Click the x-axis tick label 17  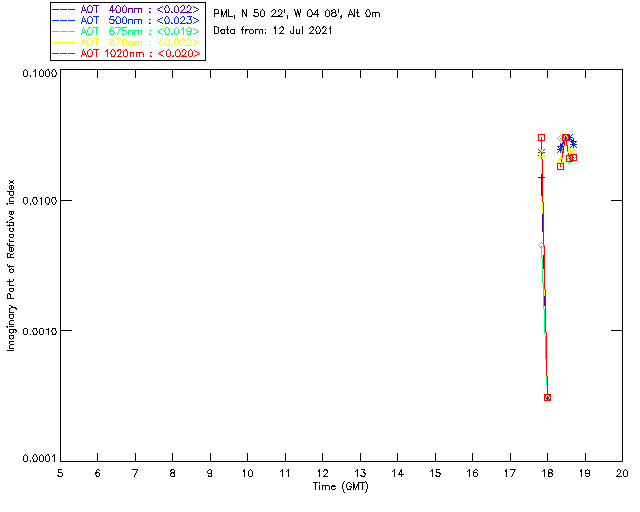pos(510,473)
